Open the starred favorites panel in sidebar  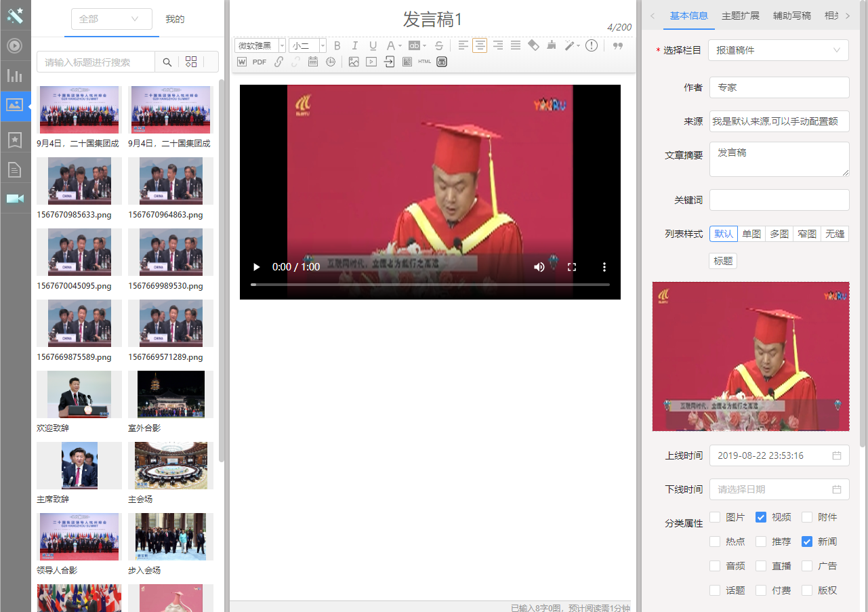pyautogui.click(x=15, y=140)
